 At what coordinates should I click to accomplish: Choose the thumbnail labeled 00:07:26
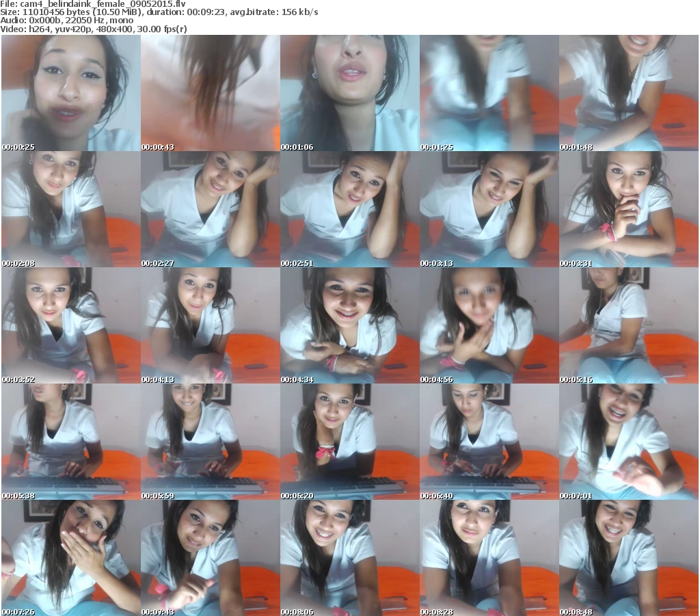tap(71, 558)
